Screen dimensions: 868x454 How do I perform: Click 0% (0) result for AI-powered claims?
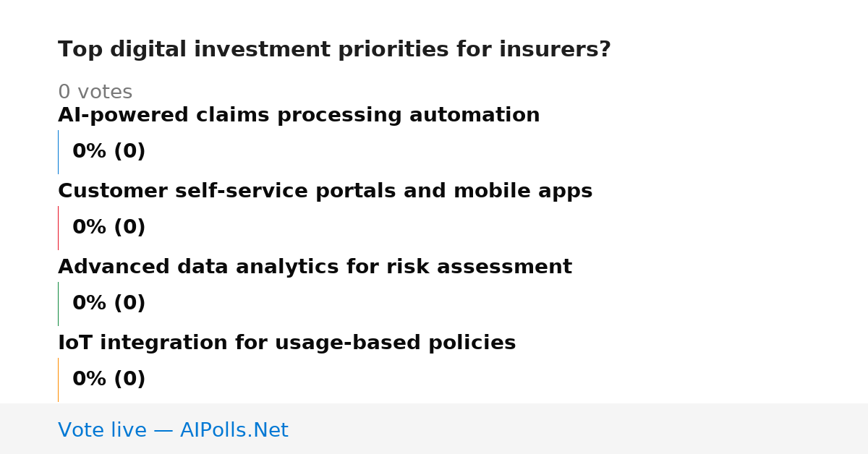pos(109,152)
